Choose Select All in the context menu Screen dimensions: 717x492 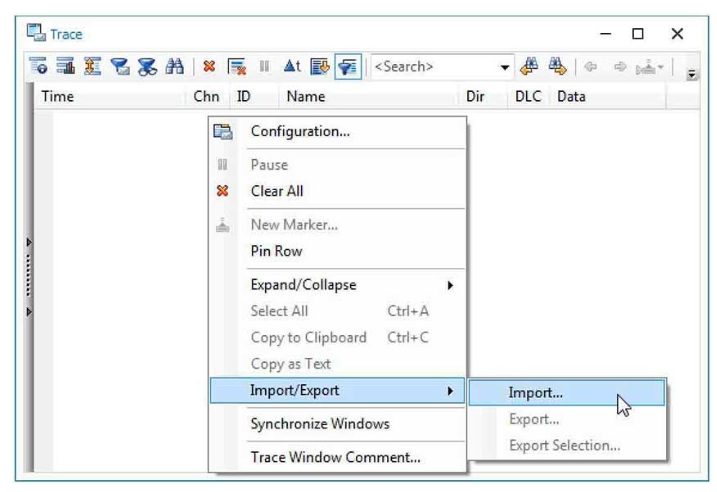tap(337, 311)
